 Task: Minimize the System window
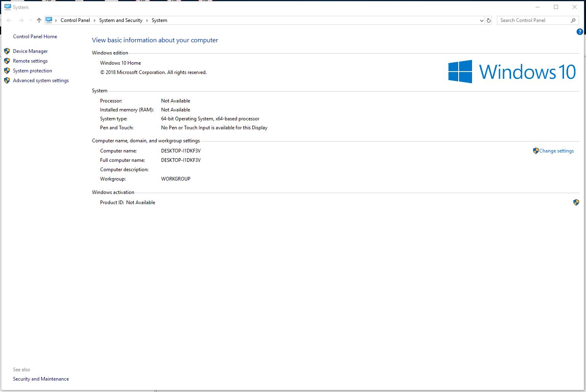538,7
